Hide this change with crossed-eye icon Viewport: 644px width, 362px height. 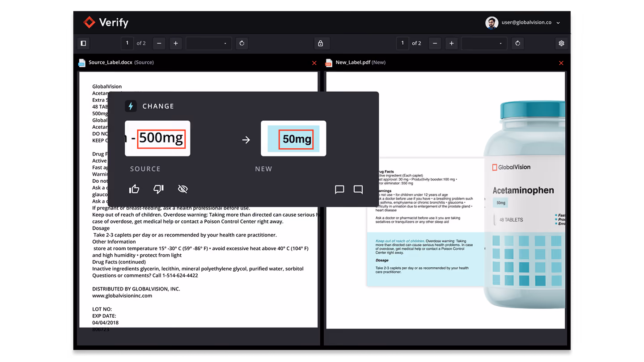(182, 189)
